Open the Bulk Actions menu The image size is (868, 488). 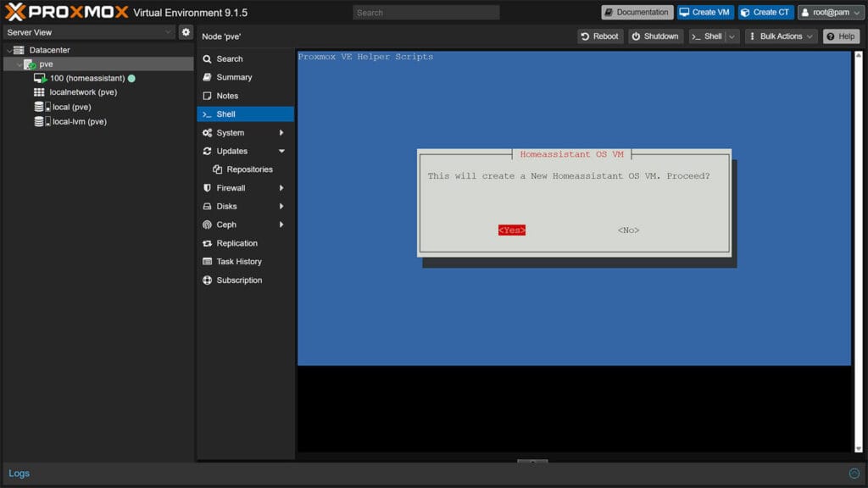click(x=778, y=36)
